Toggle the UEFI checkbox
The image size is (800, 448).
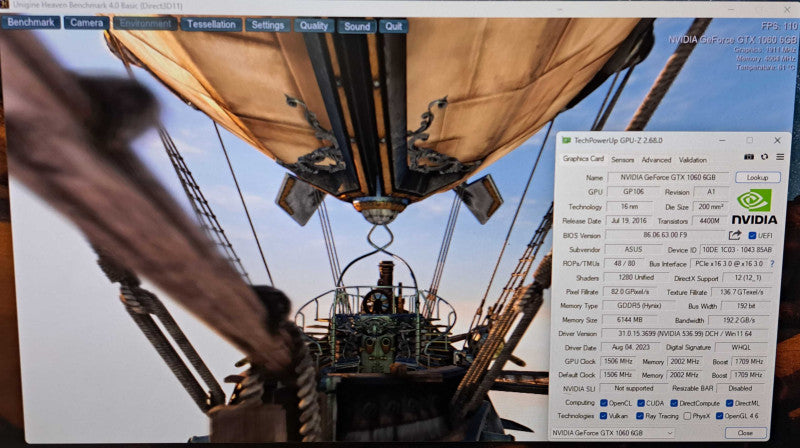(x=752, y=236)
